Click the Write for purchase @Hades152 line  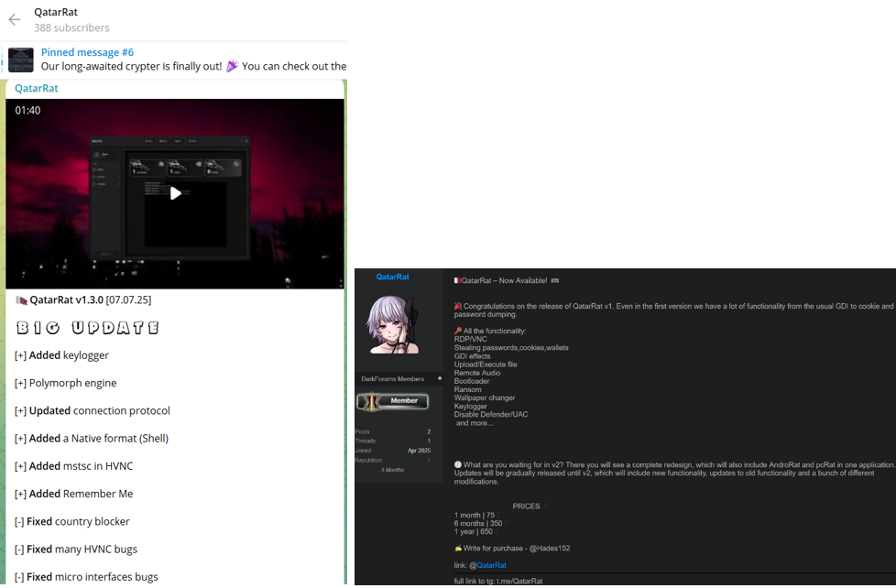[512, 548]
